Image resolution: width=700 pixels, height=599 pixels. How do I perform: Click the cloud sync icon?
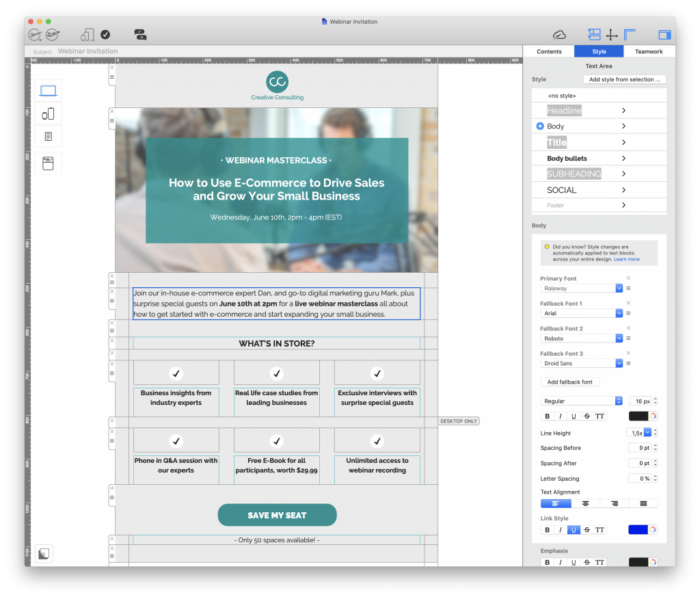pos(559,34)
